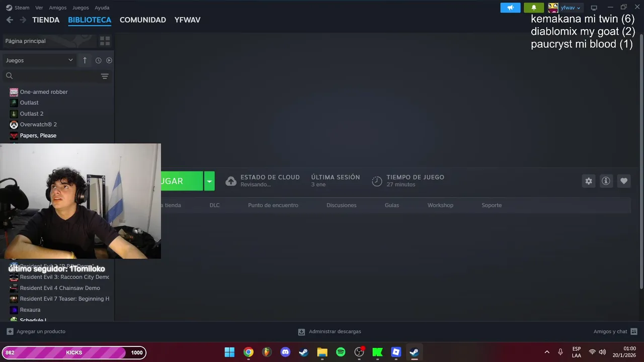The height and width of the screenshot is (362, 644).
Task: Select Papers, Please in game list
Action: point(38,135)
